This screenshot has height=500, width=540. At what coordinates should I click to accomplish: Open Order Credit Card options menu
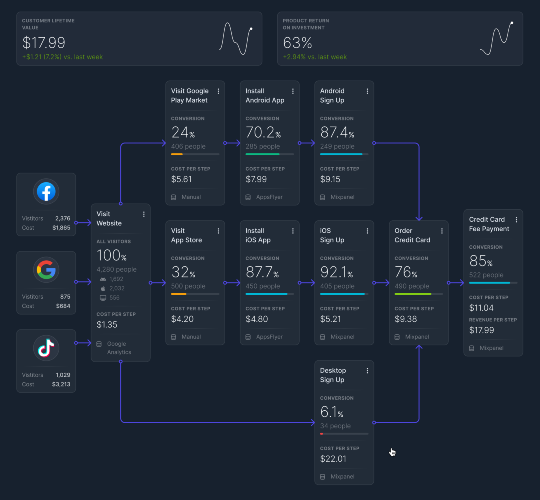tap(442, 231)
